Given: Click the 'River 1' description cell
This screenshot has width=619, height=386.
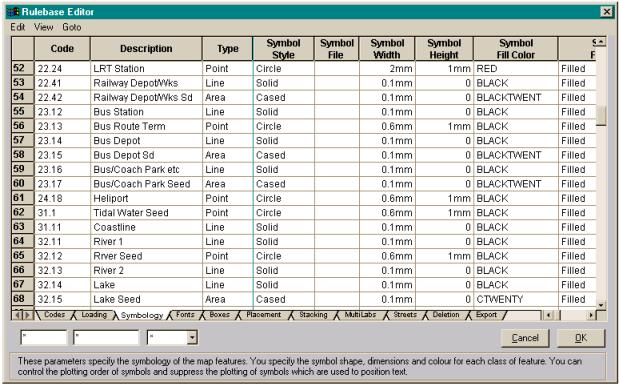Looking at the screenshot, I should pyautogui.click(x=146, y=242).
